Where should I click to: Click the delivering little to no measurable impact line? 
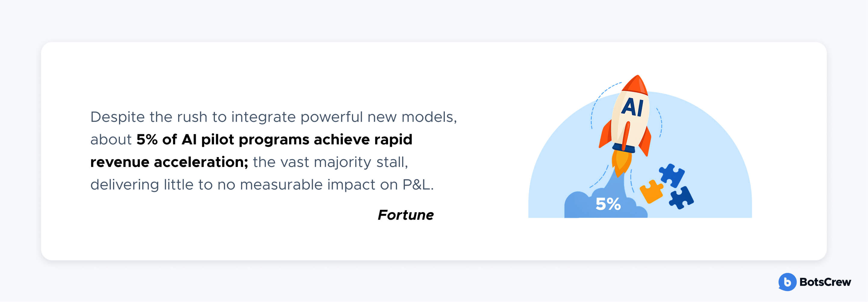(x=262, y=185)
